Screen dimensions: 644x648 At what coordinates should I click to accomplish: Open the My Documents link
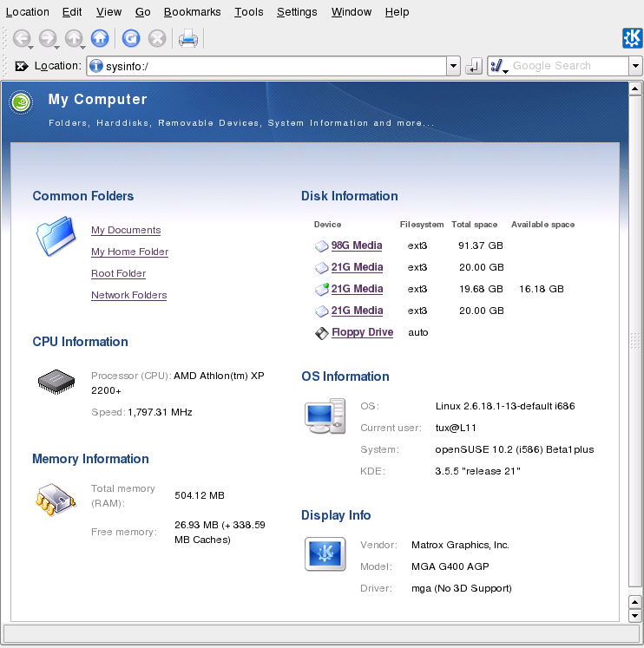pos(126,230)
